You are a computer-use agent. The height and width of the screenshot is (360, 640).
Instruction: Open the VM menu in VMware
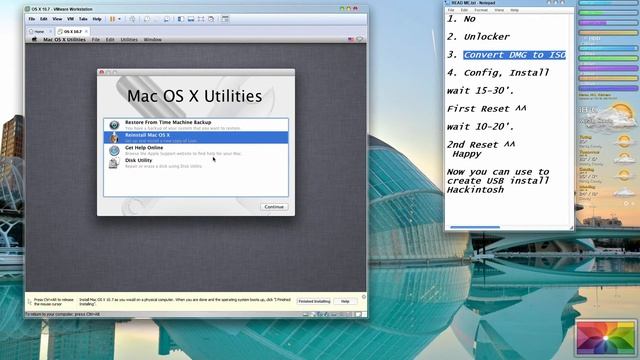pyautogui.click(x=70, y=19)
